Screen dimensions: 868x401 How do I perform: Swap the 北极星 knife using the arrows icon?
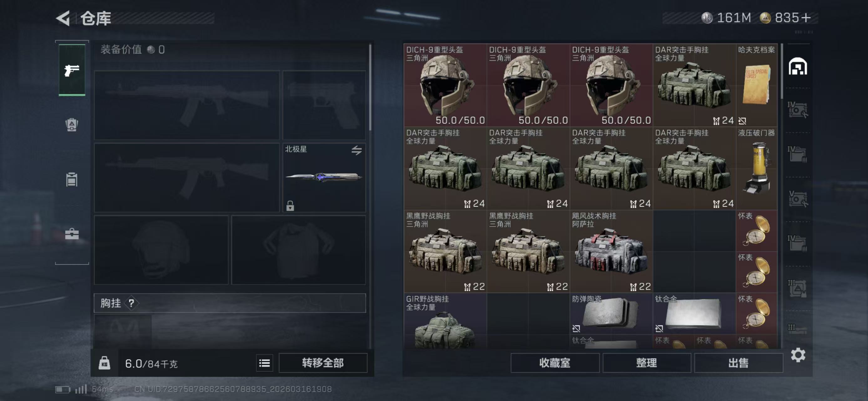[x=356, y=150]
